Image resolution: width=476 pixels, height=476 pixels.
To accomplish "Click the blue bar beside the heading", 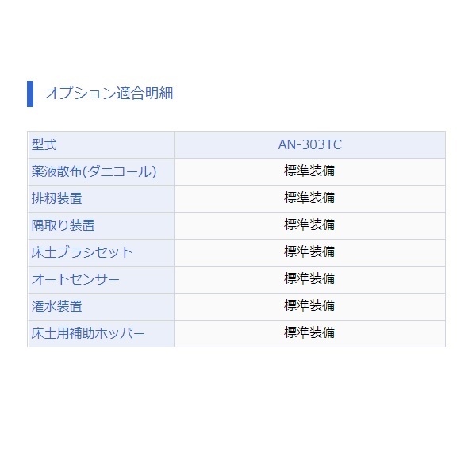I will pyautogui.click(x=30, y=94).
